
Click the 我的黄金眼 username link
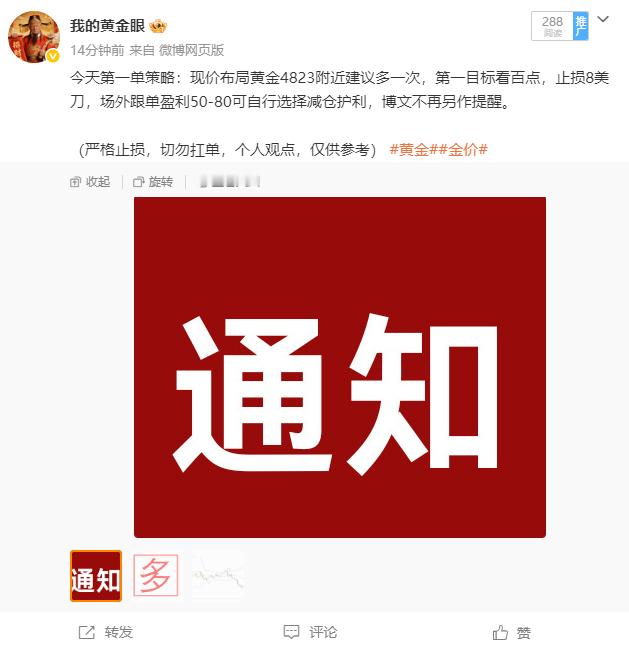(107, 26)
